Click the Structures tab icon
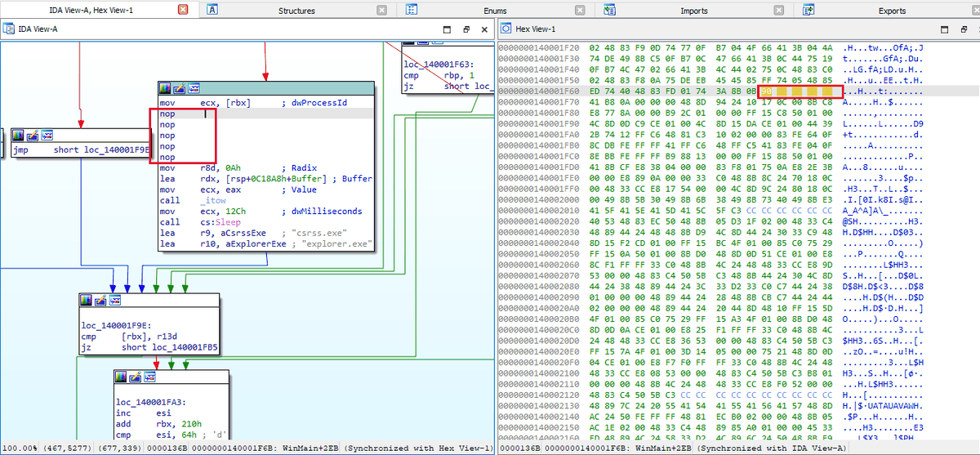Image resolution: width=980 pixels, height=455 pixels. tap(212, 10)
